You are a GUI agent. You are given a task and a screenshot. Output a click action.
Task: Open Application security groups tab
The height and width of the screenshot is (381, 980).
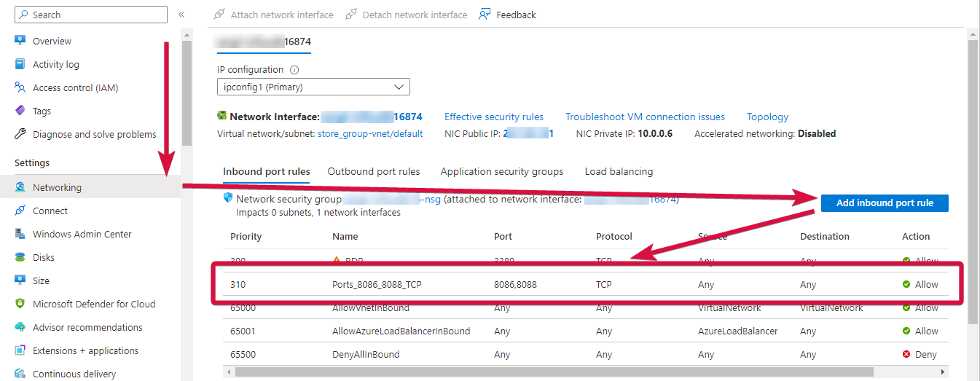(502, 172)
